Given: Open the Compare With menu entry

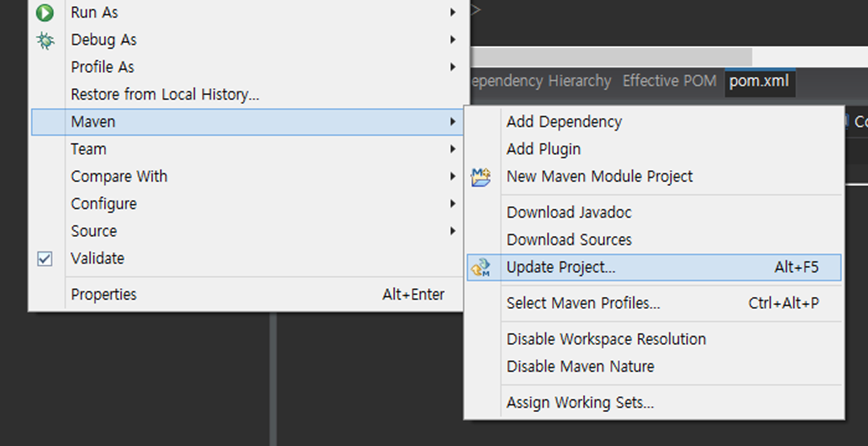Looking at the screenshot, I should (x=247, y=177).
